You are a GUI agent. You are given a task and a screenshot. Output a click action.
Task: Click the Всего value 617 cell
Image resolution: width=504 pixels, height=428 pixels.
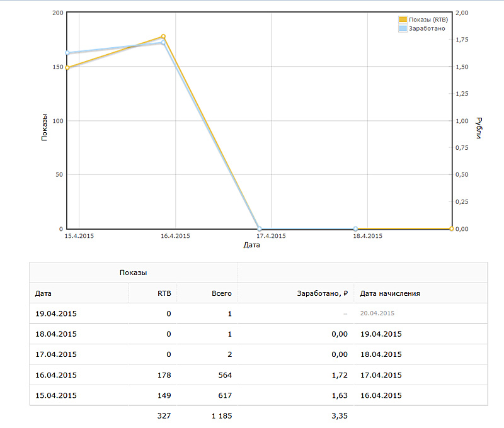[x=222, y=395]
